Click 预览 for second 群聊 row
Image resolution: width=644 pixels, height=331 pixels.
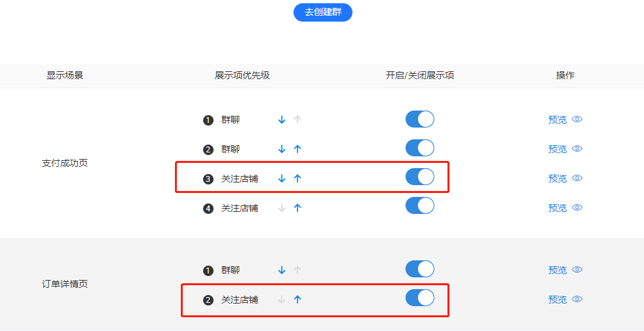point(558,149)
